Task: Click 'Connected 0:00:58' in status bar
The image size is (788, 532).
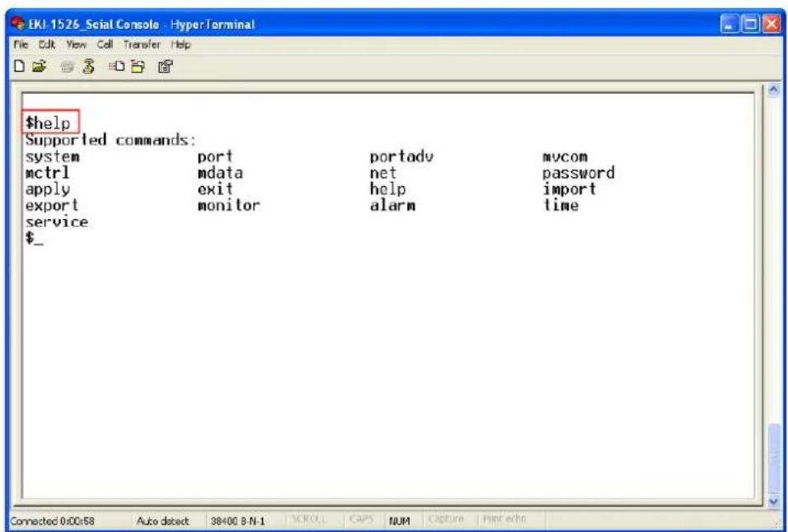Action: 52,520
